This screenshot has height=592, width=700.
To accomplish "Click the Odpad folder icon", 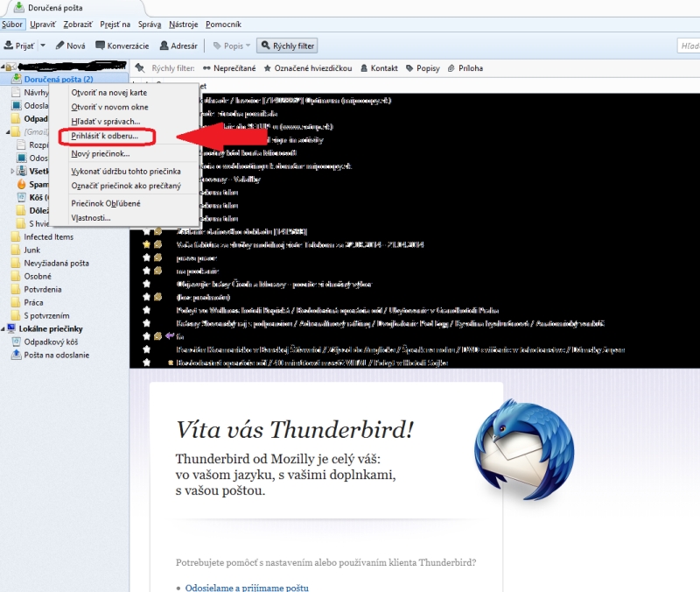I will click(x=16, y=119).
